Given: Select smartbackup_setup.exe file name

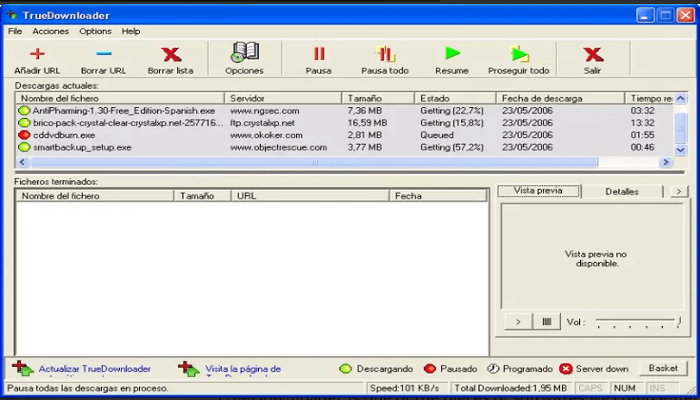Looking at the screenshot, I should [x=82, y=147].
